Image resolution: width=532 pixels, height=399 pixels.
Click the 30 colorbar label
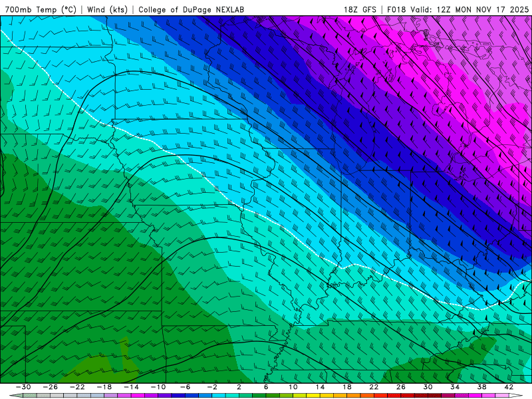click(428, 387)
